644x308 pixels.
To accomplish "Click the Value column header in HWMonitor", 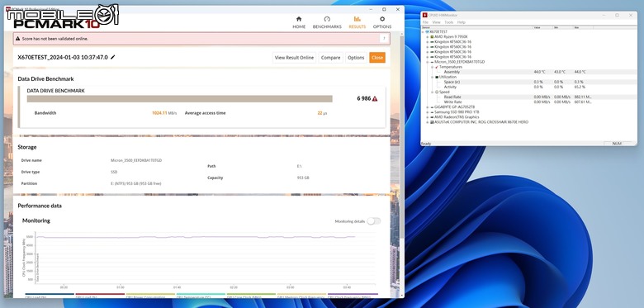I will [542, 27].
